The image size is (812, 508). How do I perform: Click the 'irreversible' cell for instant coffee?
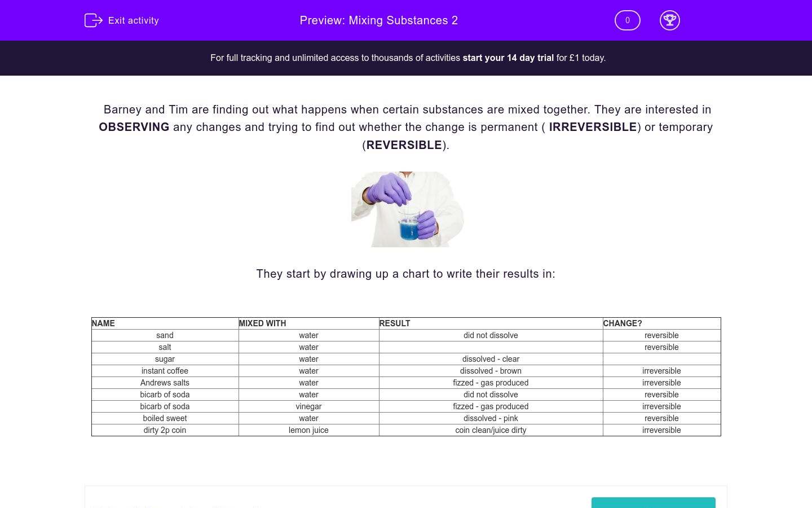(x=661, y=371)
